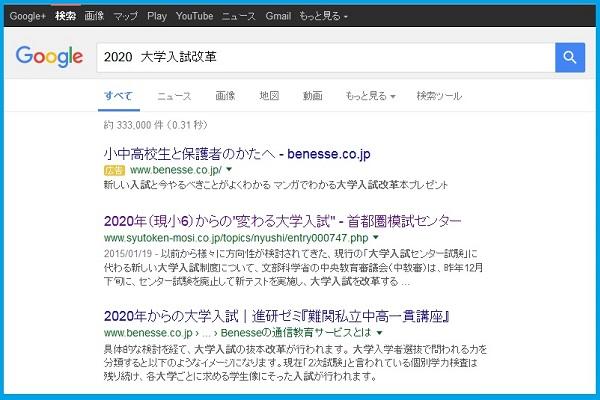Expand arrow after Benesseの通信教育サービスとは
Viewport: 600px width, 400px height.
coord(379,333)
